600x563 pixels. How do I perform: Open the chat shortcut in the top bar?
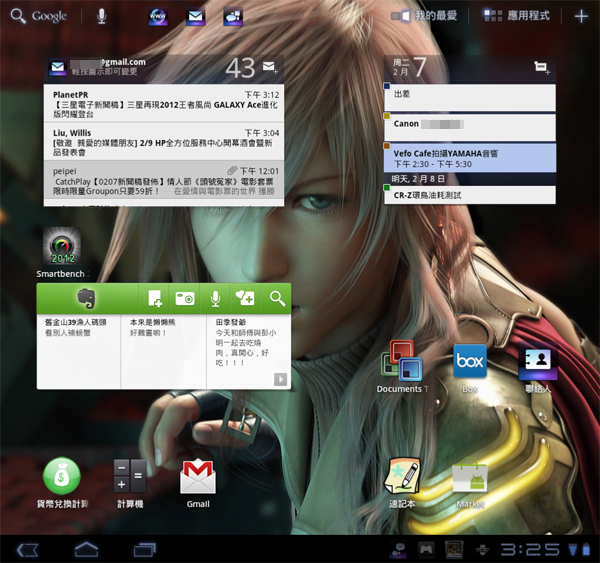(x=233, y=16)
